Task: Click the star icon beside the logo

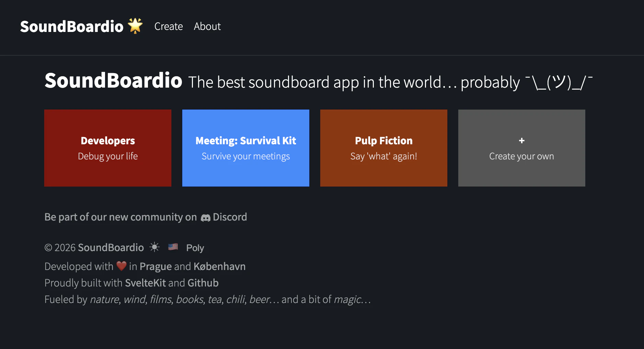Action: point(135,26)
